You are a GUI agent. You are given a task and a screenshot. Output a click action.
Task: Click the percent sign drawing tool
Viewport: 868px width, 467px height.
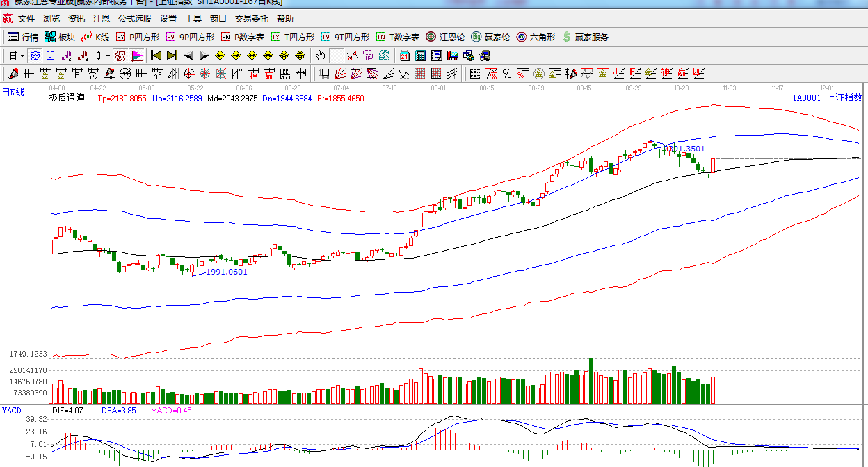pyautogui.click(x=506, y=74)
